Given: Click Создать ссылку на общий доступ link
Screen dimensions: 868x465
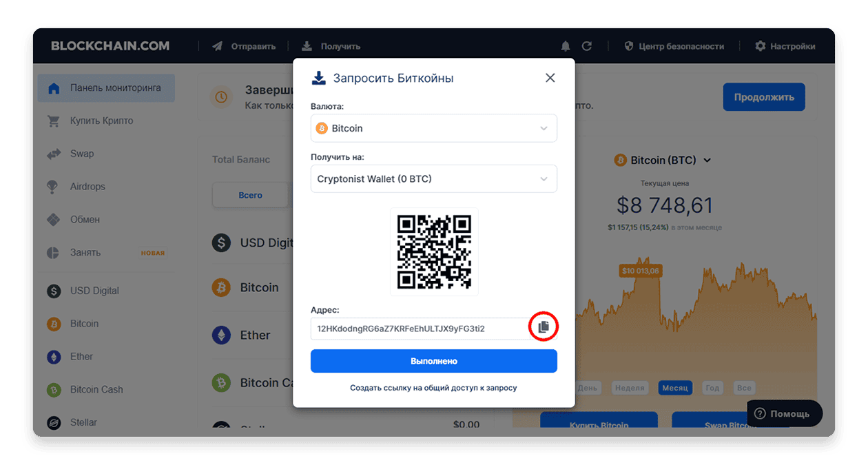Looking at the screenshot, I should [433, 388].
